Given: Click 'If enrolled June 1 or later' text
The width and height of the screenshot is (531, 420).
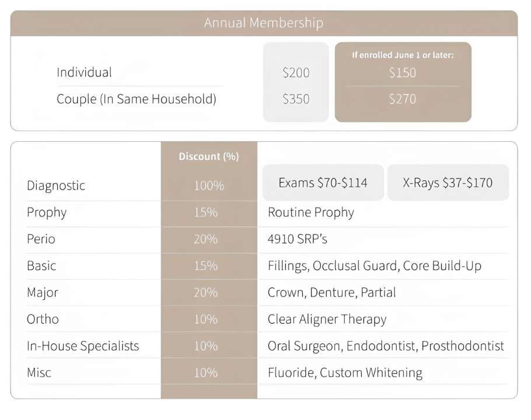Looking at the screenshot, I should point(403,55).
